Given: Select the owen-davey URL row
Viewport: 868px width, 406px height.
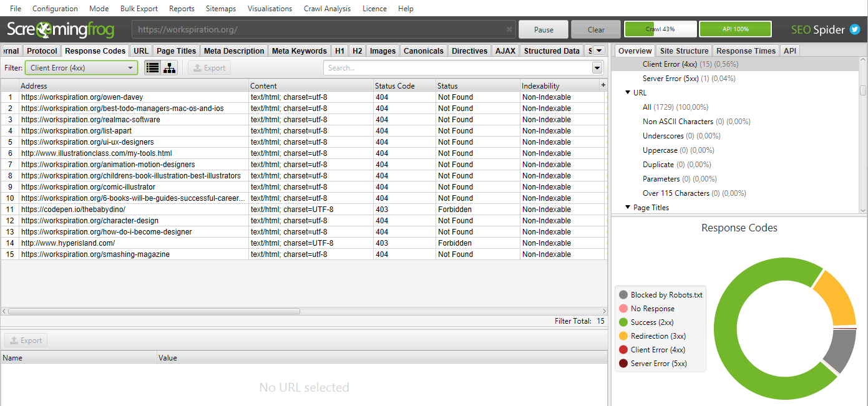Looking at the screenshot, I should coord(303,97).
